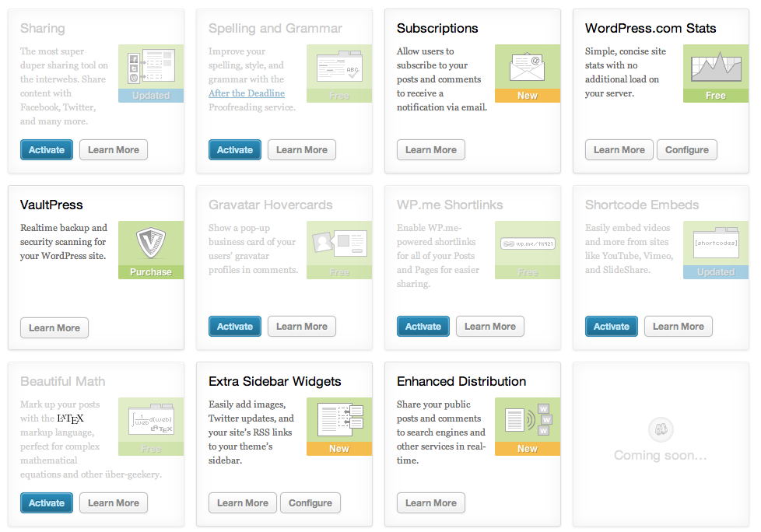Click the Extra Sidebar Widgets icon
Screen dimensions: 761x532
(x=338, y=420)
